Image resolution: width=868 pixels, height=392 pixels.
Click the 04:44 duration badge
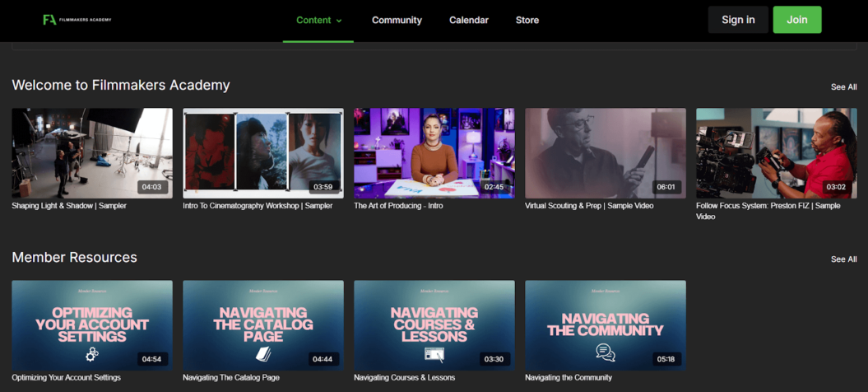323,359
